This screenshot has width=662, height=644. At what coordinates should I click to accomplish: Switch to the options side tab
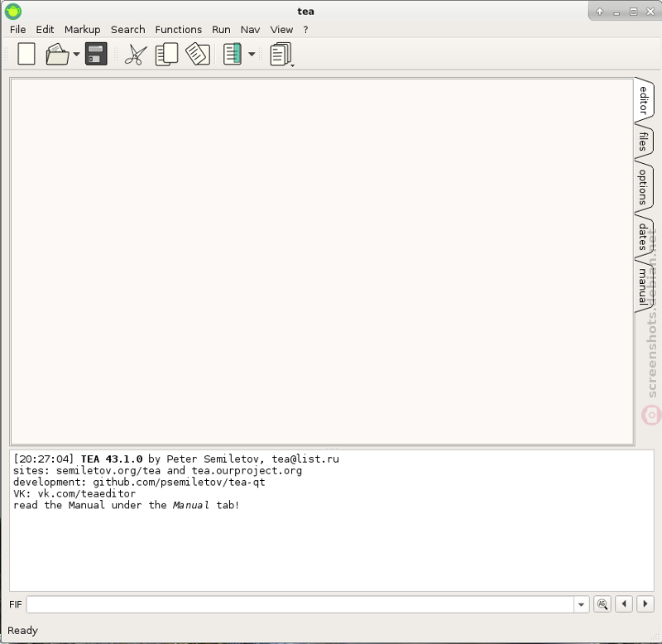pos(644,187)
